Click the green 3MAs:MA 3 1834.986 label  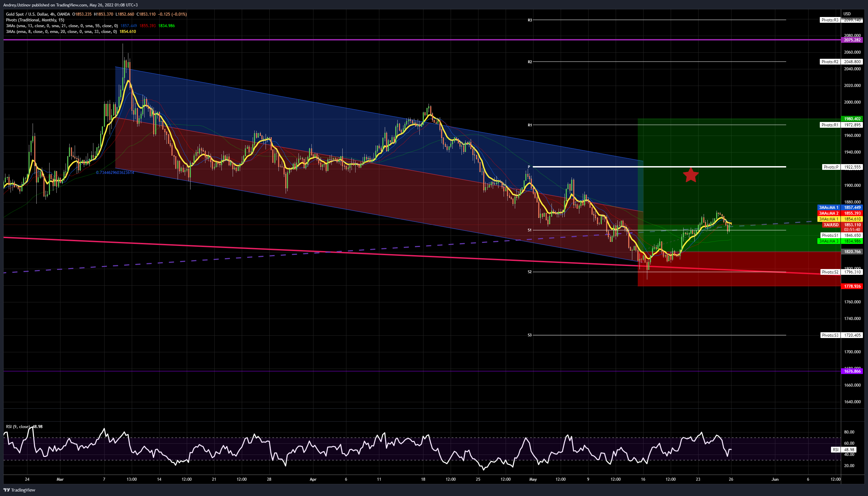tap(840, 241)
